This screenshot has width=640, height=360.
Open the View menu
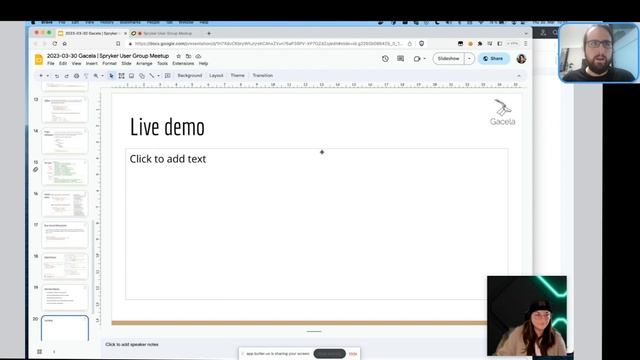pyautogui.click(x=76, y=64)
